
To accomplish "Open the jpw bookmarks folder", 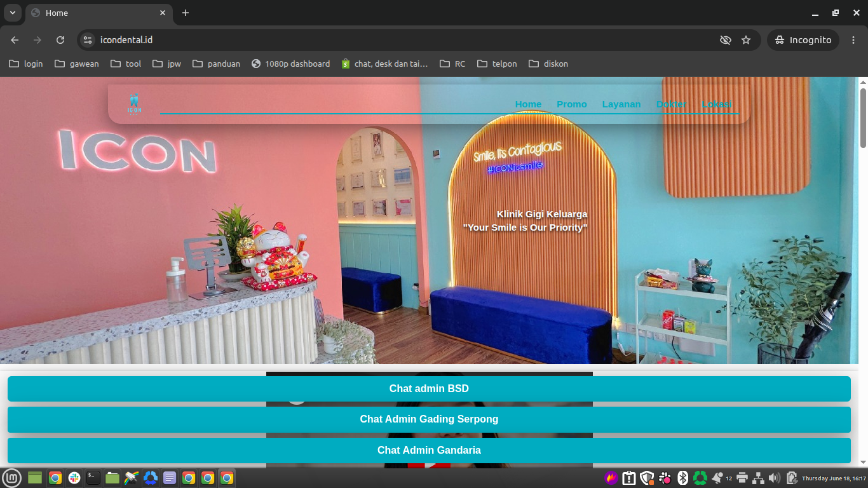I will 166,64.
